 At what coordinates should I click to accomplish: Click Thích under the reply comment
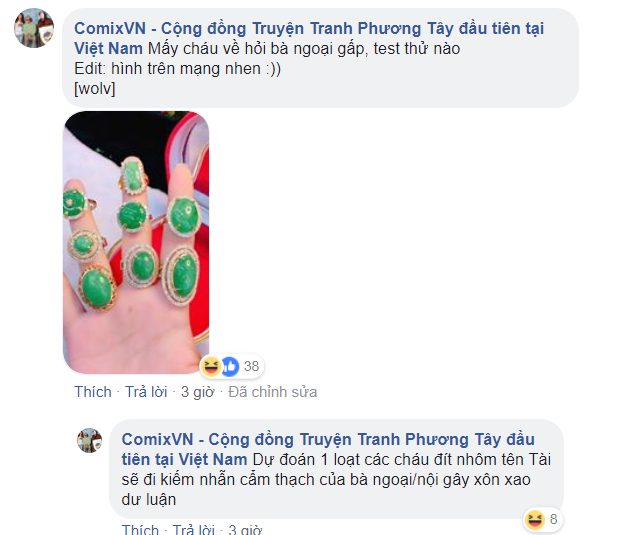140,529
